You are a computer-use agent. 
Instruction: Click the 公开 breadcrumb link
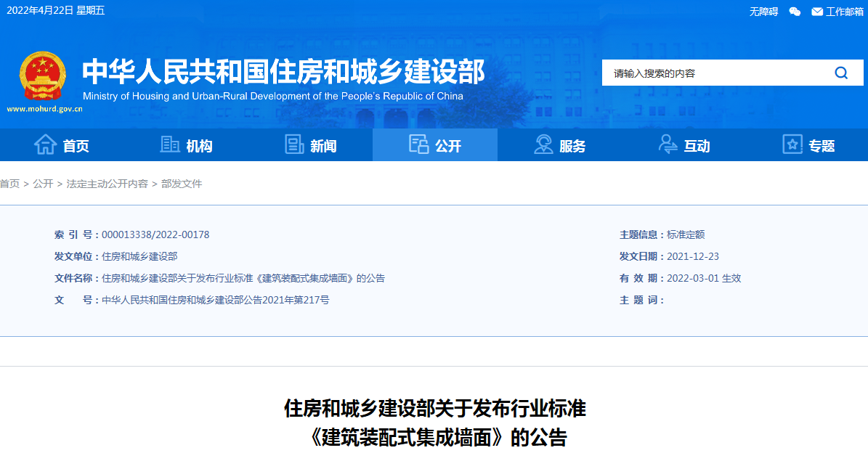pyautogui.click(x=43, y=184)
